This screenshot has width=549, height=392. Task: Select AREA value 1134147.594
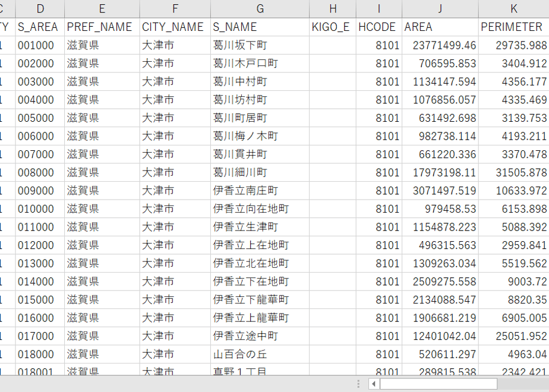pyautogui.click(x=440, y=81)
